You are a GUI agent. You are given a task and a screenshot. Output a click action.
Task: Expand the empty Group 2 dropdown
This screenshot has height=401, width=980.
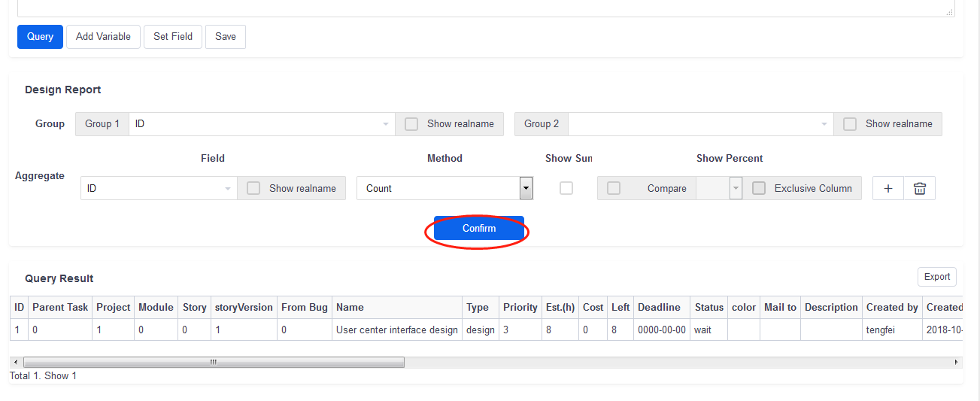pos(700,124)
